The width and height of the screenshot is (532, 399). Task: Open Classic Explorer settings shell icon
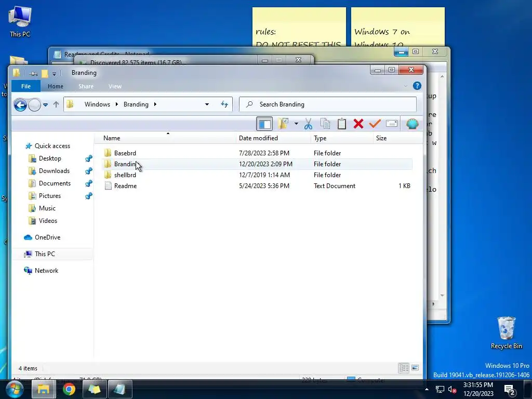tap(412, 124)
